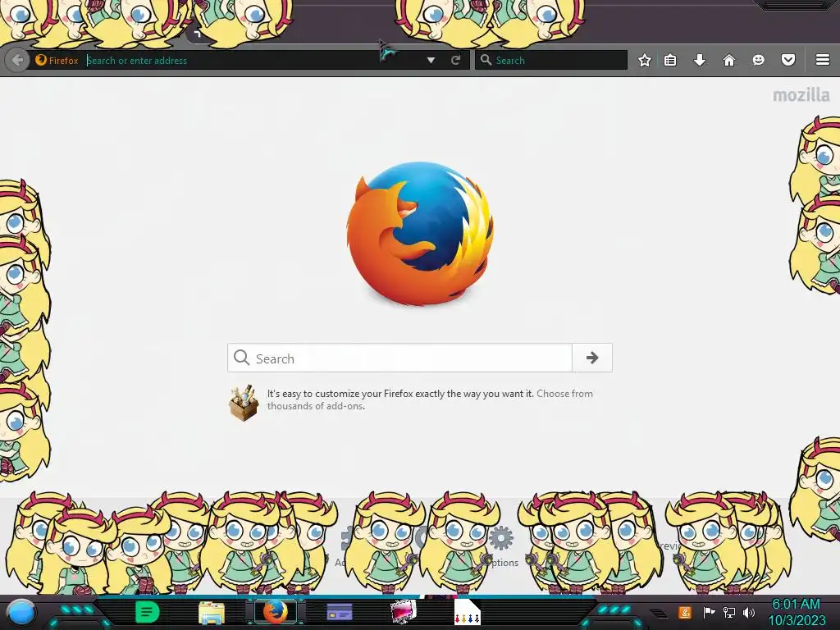The image size is (840, 630).
Task: Reload the current page
Action: click(455, 60)
